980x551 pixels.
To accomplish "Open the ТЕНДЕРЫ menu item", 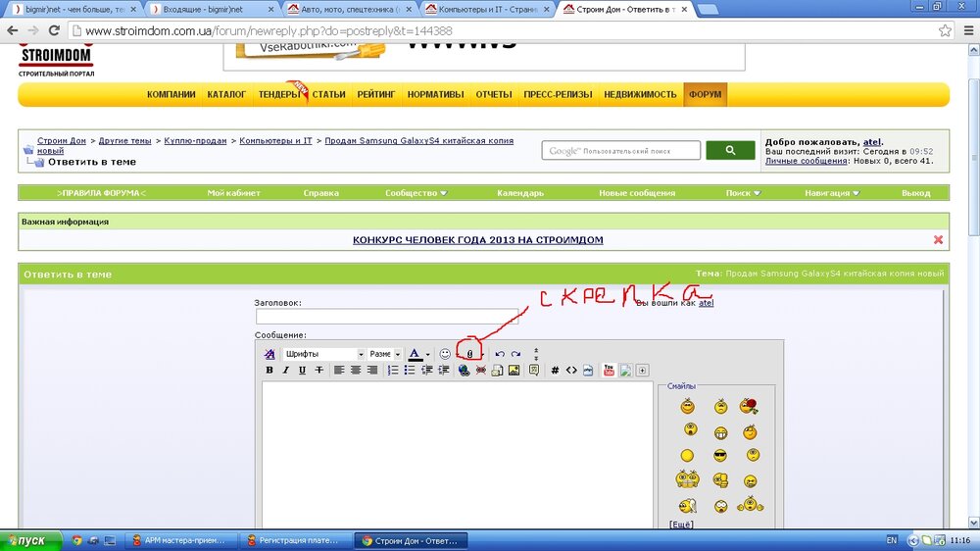I will 279,94.
